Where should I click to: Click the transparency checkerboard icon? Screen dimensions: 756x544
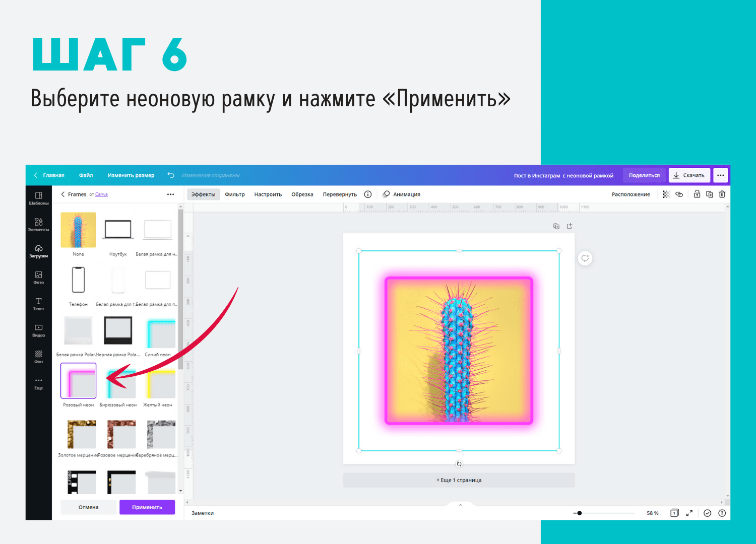tap(666, 194)
